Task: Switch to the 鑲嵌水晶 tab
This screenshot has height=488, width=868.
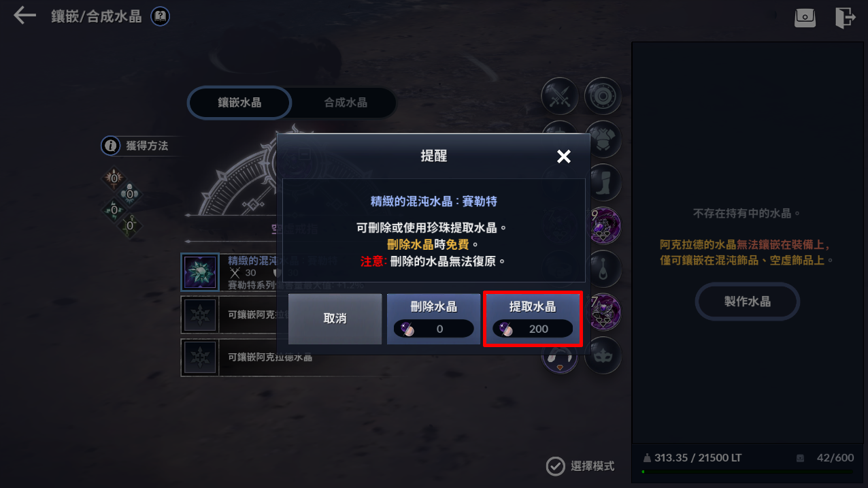Action: 239,103
